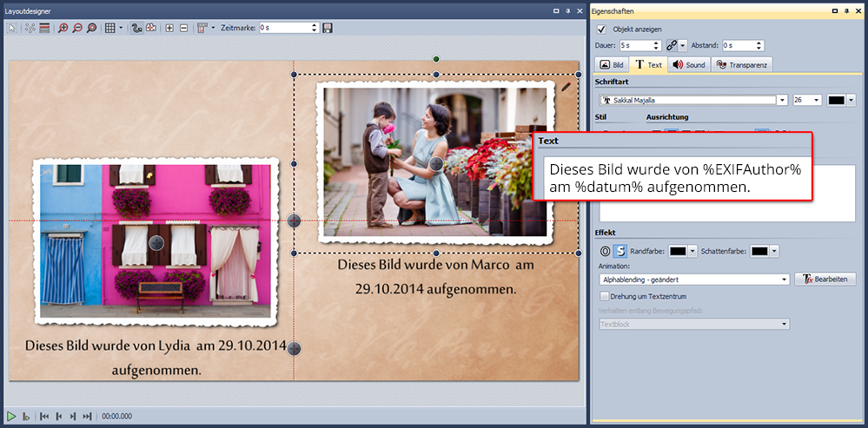Screen dimensions: 868x428
Task: Toggle the Objekt anzeigen checkbox
Action: (602, 30)
